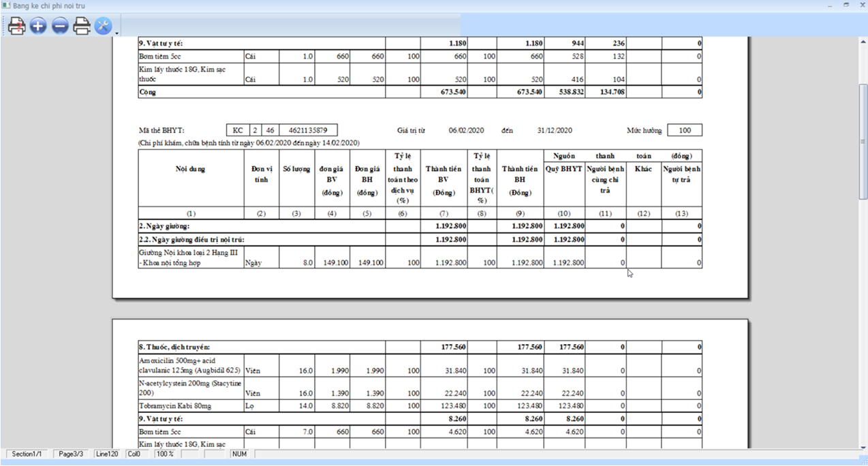
Task: Click the scrollbar up arrow
Action: point(863,43)
